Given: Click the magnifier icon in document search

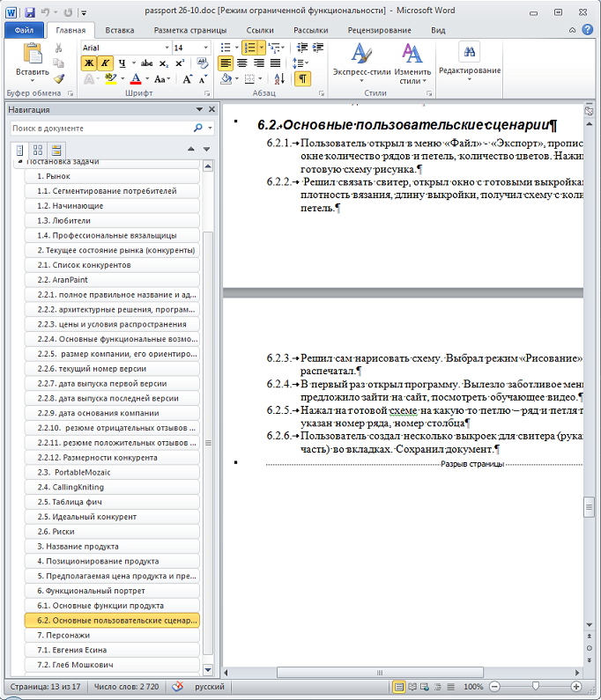Looking at the screenshot, I should pyautogui.click(x=197, y=128).
